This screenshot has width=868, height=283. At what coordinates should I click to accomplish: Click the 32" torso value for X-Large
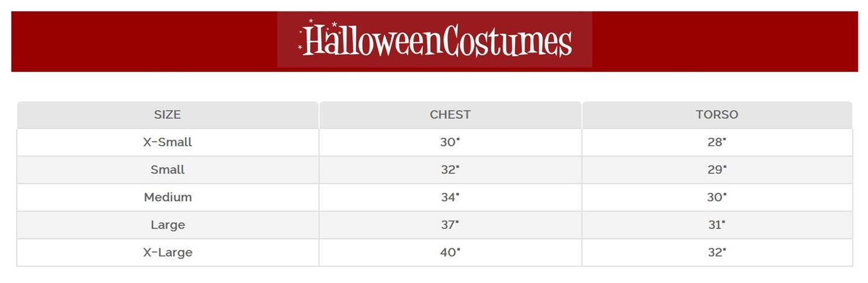point(717,252)
